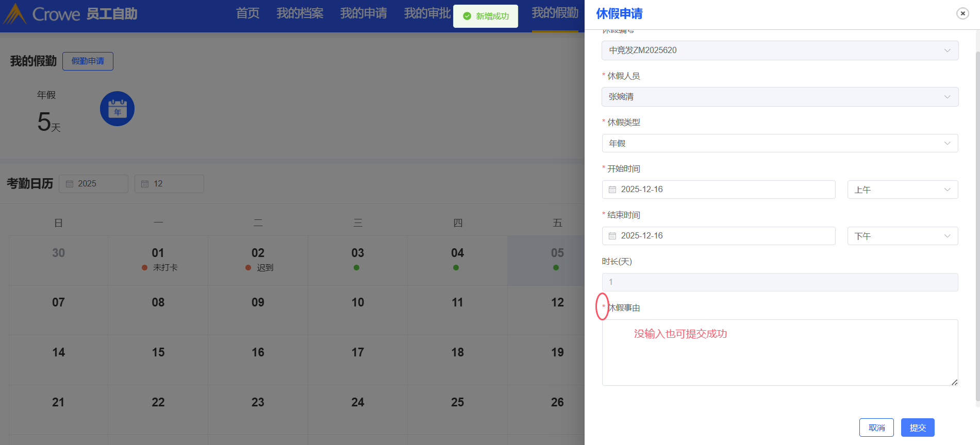Click the 休假申请 panel title

point(619,14)
